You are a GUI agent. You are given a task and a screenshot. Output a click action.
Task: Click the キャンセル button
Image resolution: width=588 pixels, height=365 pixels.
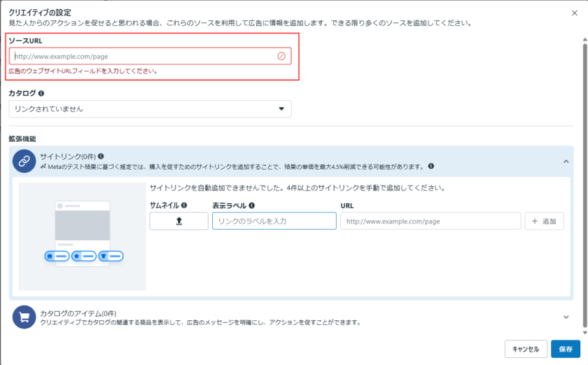[x=525, y=349]
